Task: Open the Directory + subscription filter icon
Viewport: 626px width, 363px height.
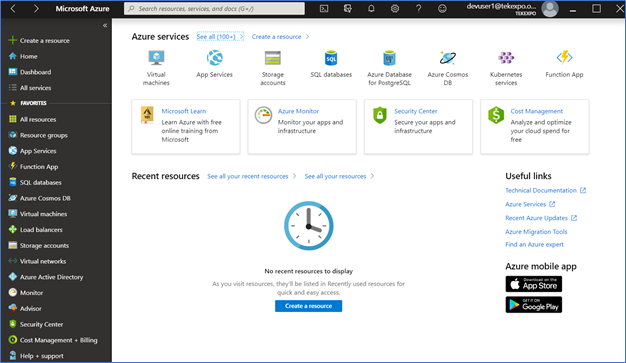Action: click(348, 8)
